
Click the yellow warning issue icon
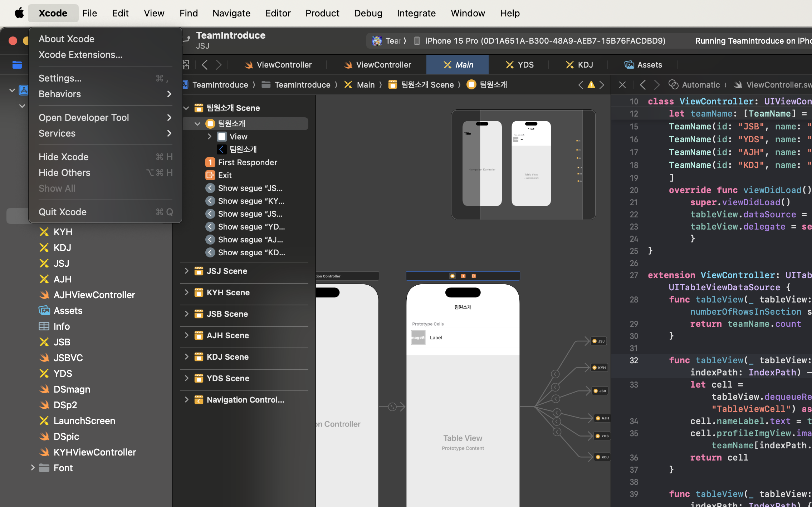(591, 85)
